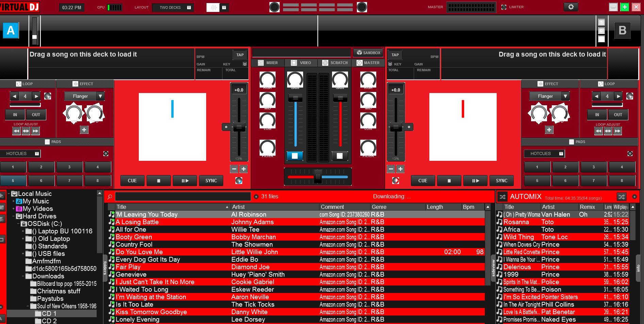Viewport: 644px width, 324px height.
Task: Open deck B Flanger effect dropdown
Action: coord(565,96)
